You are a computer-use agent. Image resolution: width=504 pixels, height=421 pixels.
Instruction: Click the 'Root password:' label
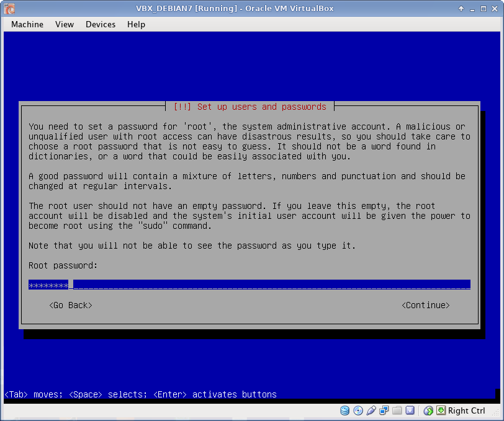tap(63, 265)
